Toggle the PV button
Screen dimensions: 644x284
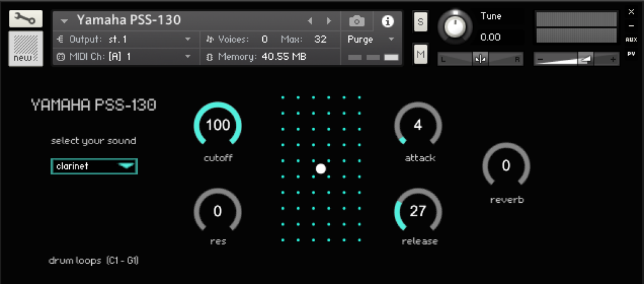point(631,54)
